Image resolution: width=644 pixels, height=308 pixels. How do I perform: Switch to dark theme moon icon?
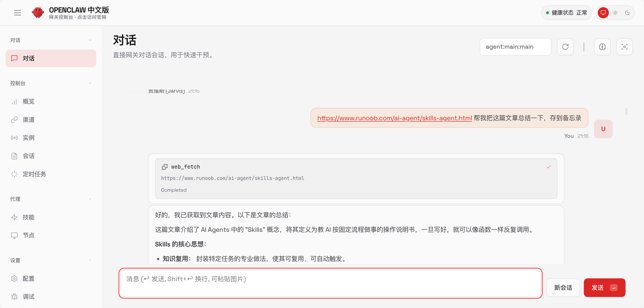tap(627, 13)
